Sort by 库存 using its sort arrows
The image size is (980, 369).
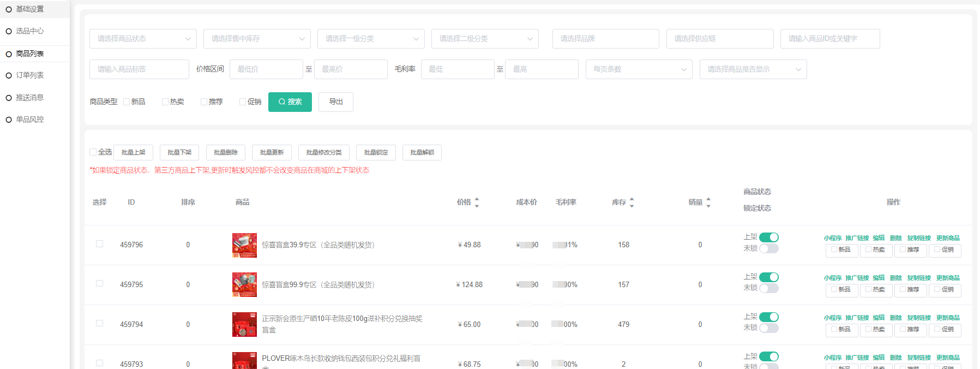(x=632, y=203)
